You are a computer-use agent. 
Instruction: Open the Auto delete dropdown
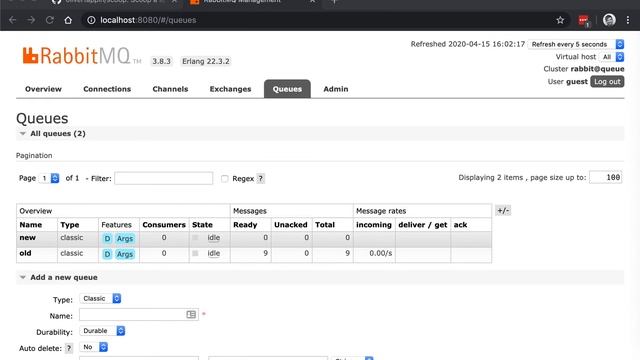click(x=93, y=347)
